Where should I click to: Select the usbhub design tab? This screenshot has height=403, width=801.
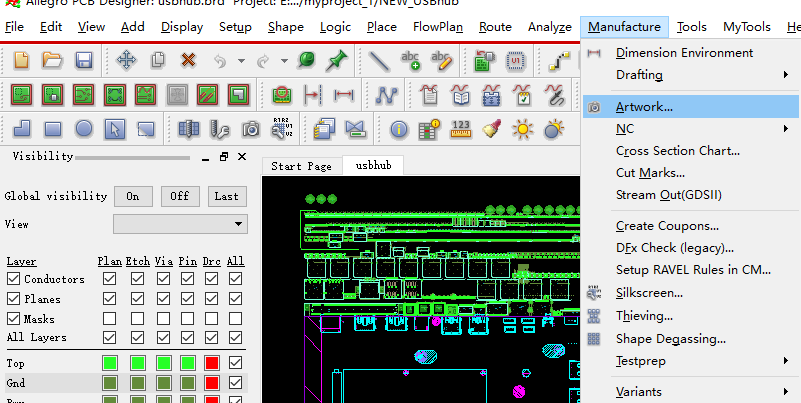(x=373, y=165)
